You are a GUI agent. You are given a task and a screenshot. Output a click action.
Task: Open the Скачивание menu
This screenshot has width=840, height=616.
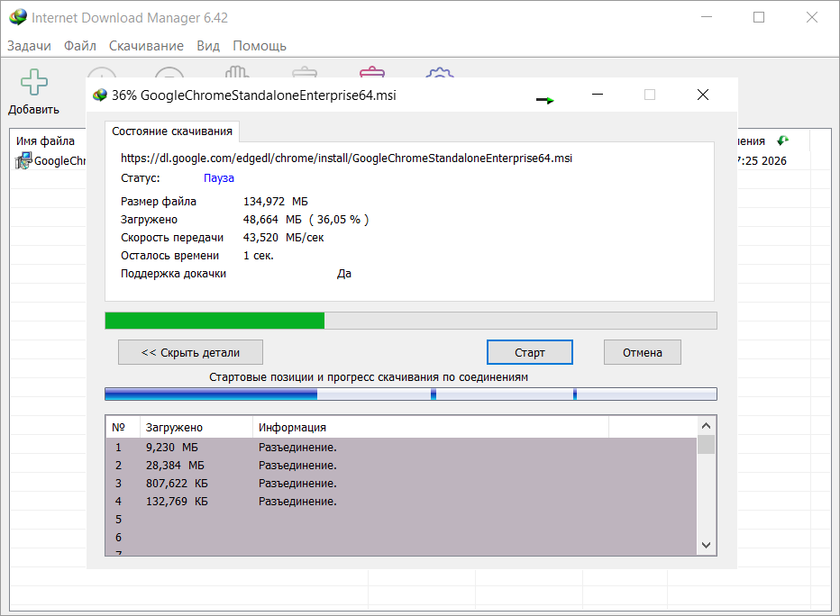pos(146,46)
